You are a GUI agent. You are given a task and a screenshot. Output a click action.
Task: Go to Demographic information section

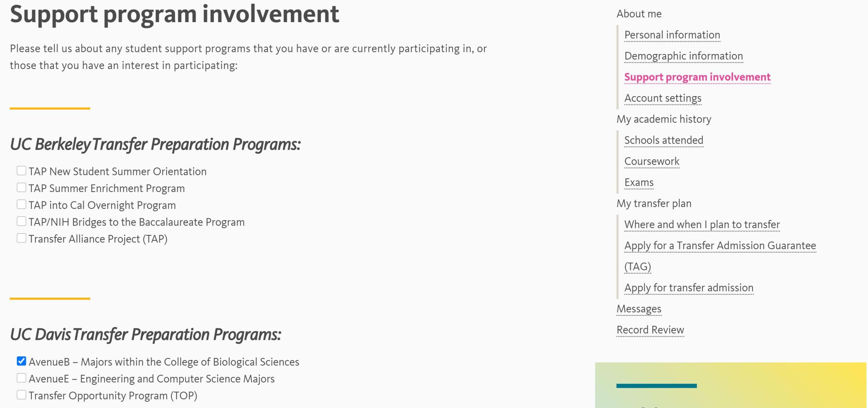click(683, 56)
